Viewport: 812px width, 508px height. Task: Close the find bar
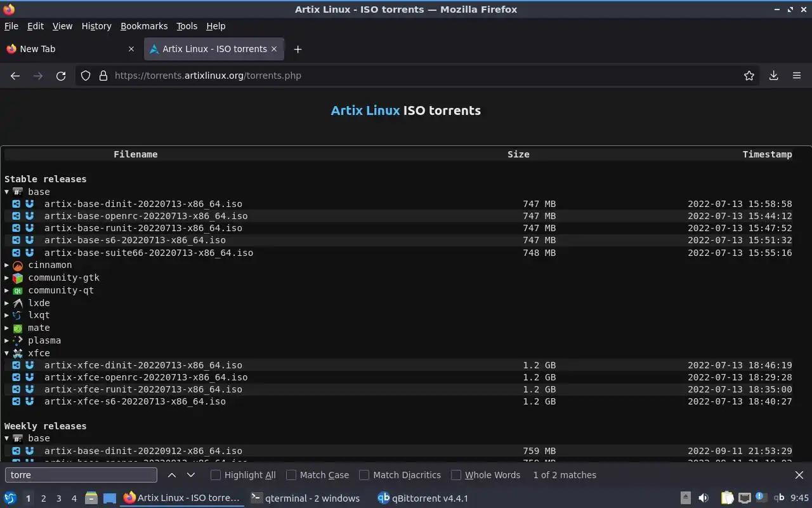799,475
